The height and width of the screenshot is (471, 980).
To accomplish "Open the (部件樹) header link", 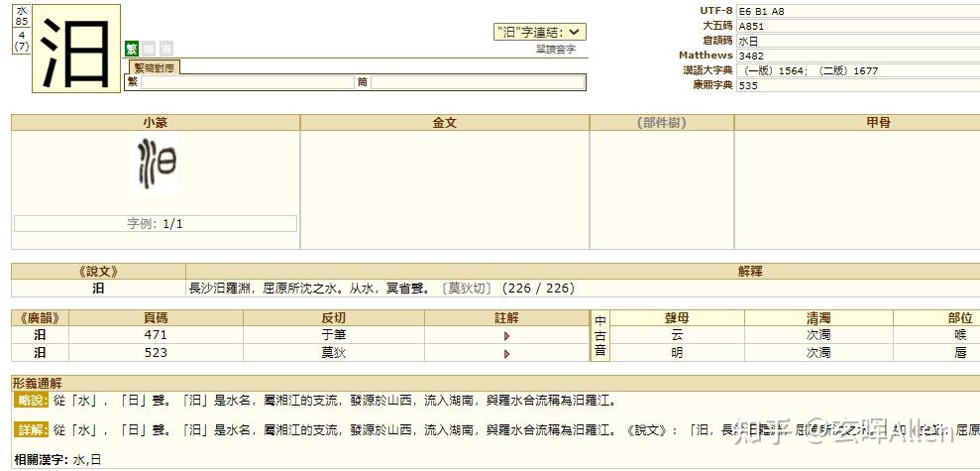I will [661, 123].
